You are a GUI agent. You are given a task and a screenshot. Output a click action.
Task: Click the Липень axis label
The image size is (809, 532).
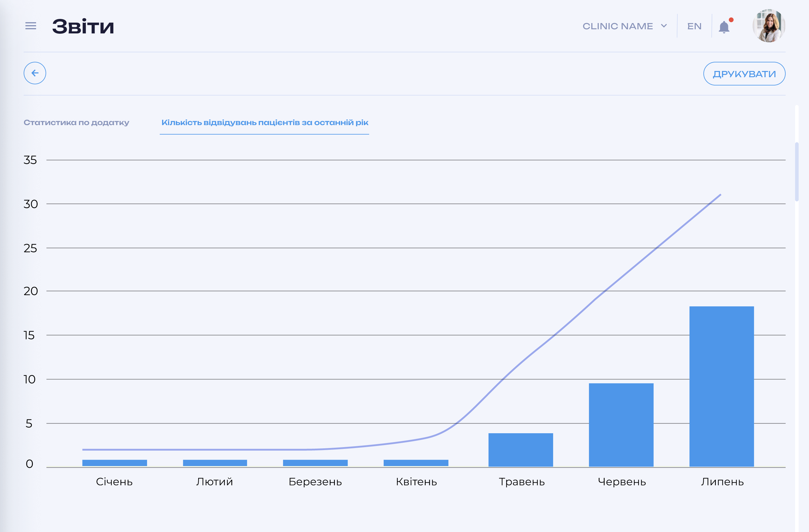[722, 482]
